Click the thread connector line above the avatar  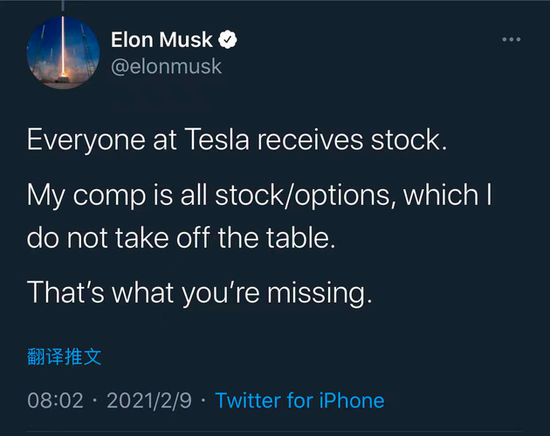63,5
